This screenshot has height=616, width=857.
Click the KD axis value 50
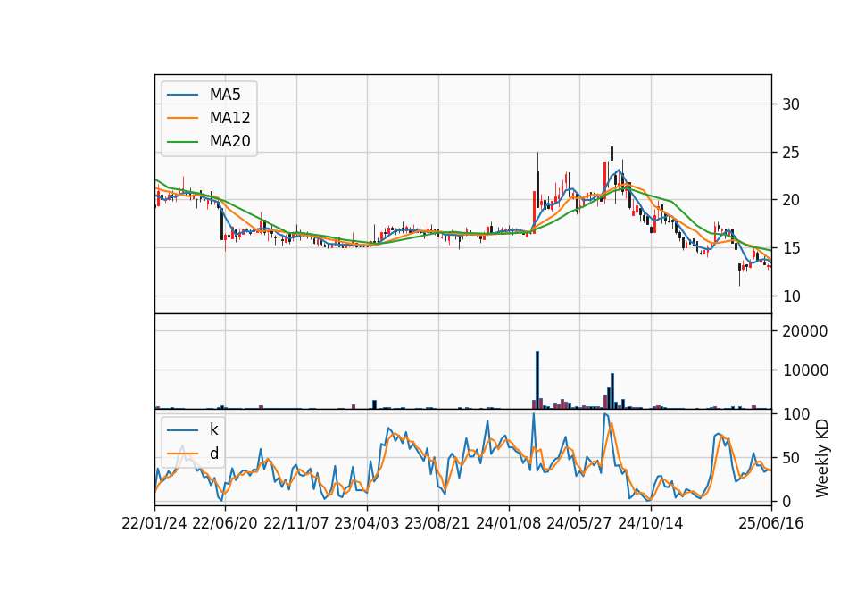click(791, 458)
